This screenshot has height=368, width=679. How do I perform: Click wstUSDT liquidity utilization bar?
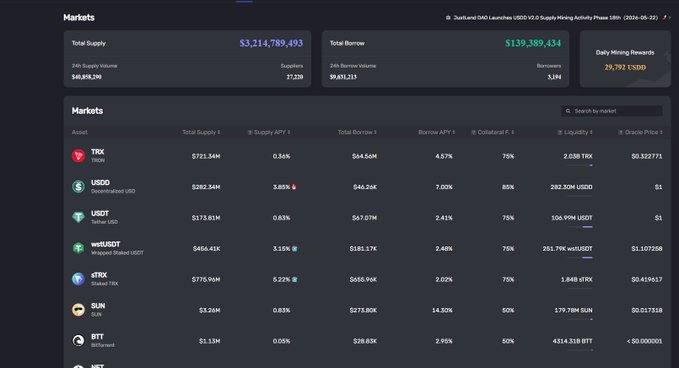pyautogui.click(x=580, y=258)
